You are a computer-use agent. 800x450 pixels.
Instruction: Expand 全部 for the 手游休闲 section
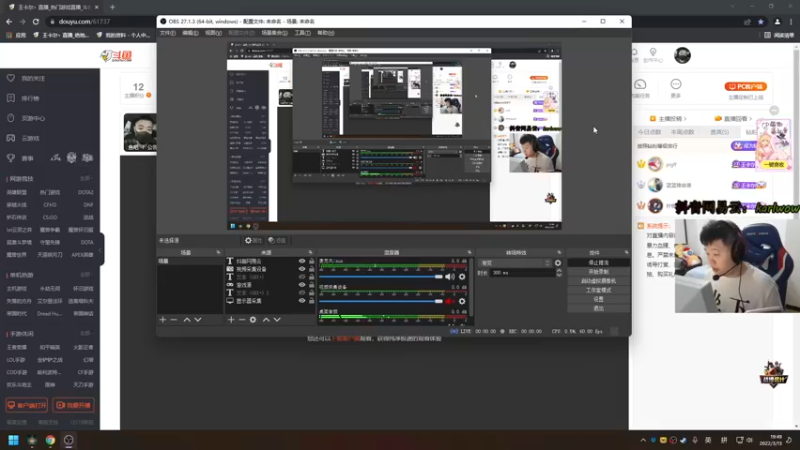pyautogui.click(x=85, y=333)
